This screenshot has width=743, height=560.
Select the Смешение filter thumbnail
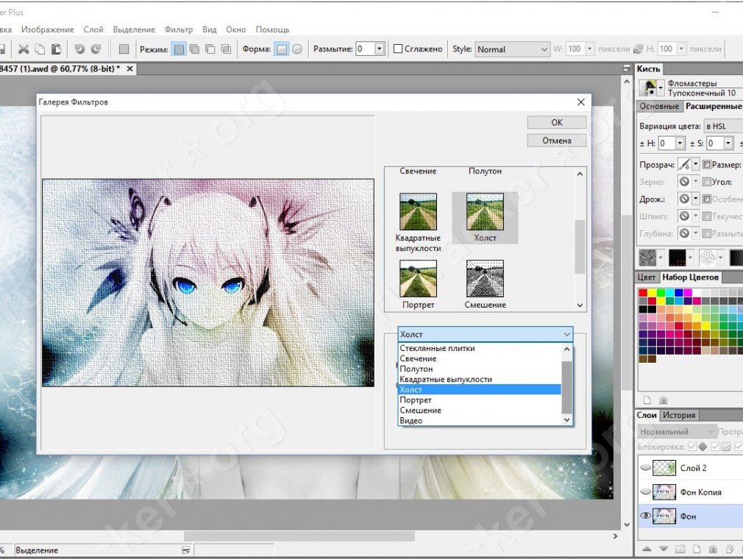click(486, 278)
